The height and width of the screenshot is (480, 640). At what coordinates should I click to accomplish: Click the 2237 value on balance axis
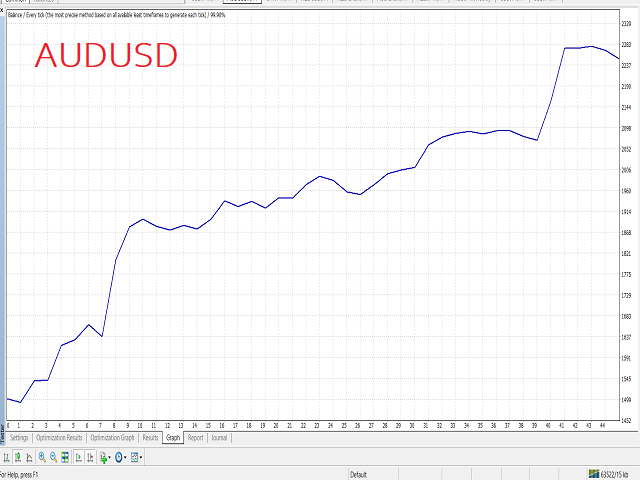click(626, 65)
